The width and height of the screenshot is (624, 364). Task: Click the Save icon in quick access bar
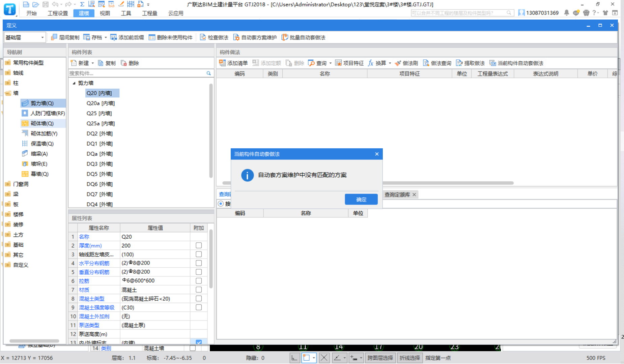[46, 4]
